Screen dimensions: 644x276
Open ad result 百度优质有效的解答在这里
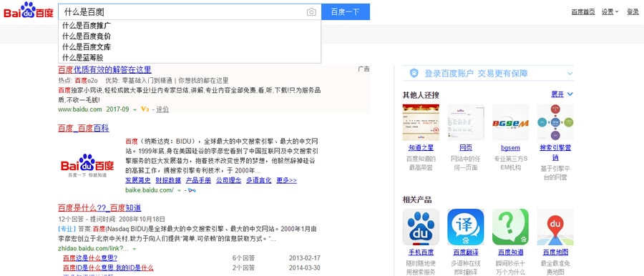[104, 69]
